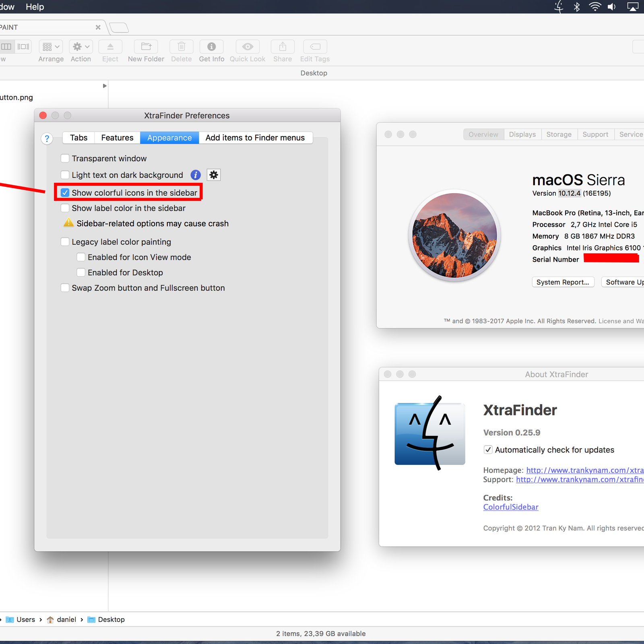This screenshot has width=644, height=644.
Task: Click the Eject toolbar icon
Action: pyautogui.click(x=110, y=47)
